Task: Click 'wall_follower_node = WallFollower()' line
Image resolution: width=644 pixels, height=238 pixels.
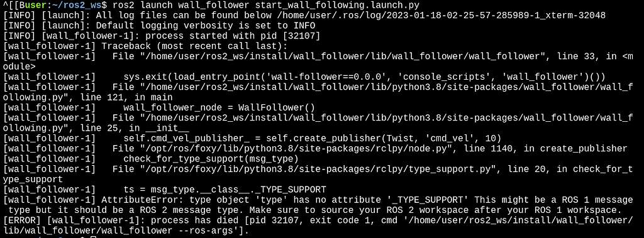Action: pos(219,107)
